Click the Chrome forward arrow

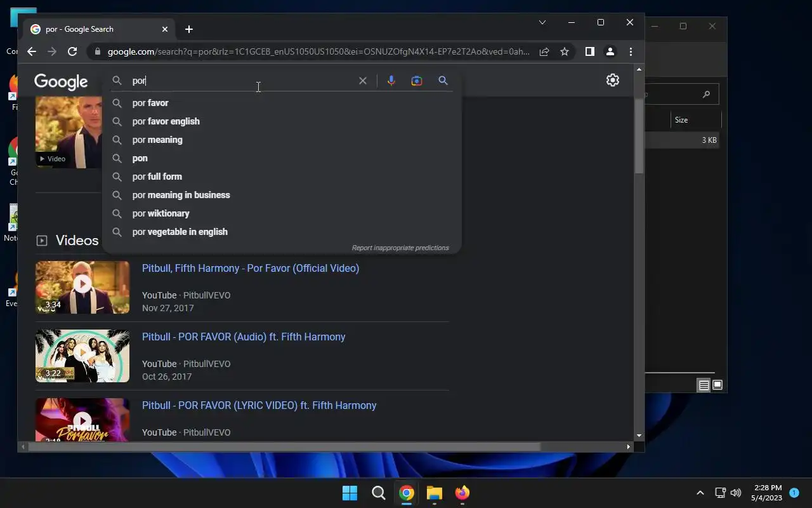tap(52, 51)
